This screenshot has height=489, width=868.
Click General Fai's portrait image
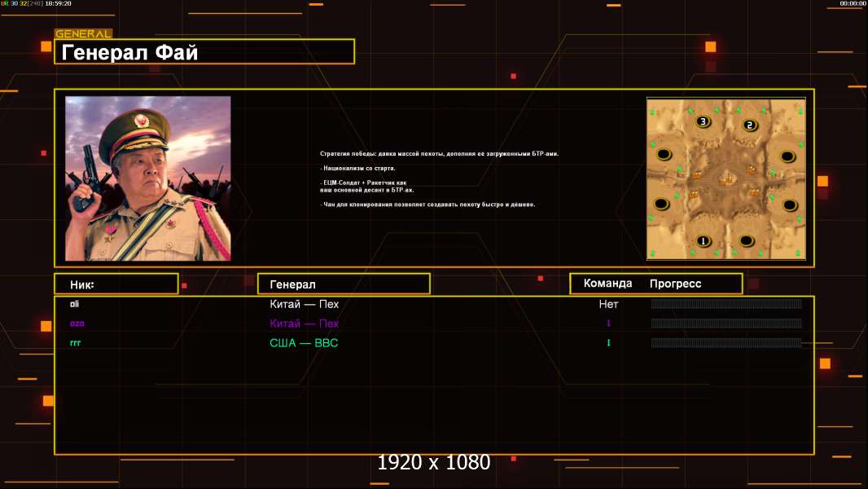[148, 178]
